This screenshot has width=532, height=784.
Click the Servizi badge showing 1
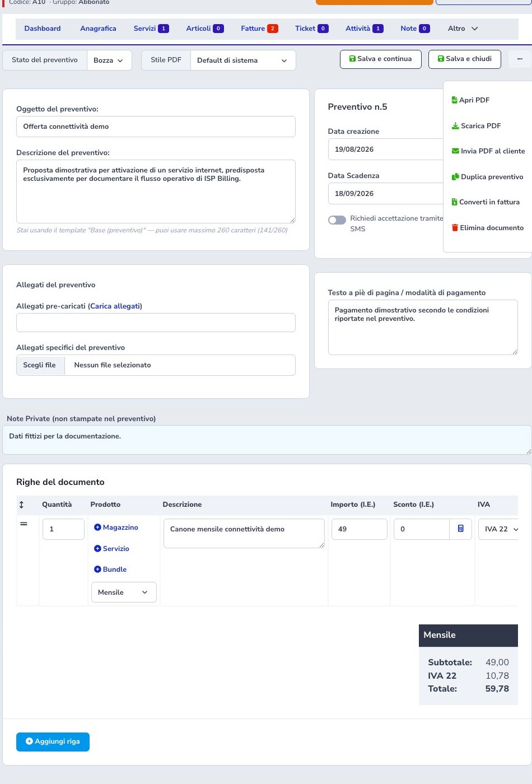(x=164, y=29)
